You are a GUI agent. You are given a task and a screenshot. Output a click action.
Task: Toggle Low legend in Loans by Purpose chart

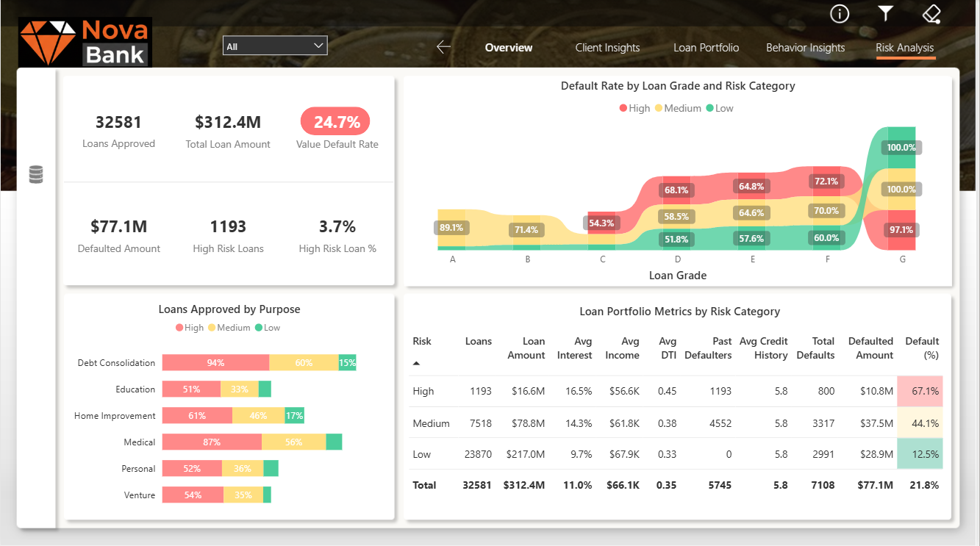(268, 328)
